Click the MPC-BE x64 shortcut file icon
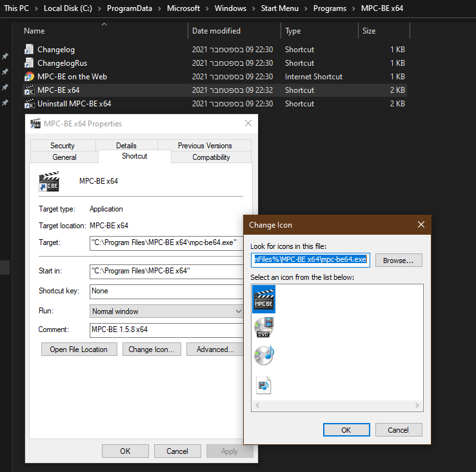The image size is (476, 472). [x=29, y=90]
